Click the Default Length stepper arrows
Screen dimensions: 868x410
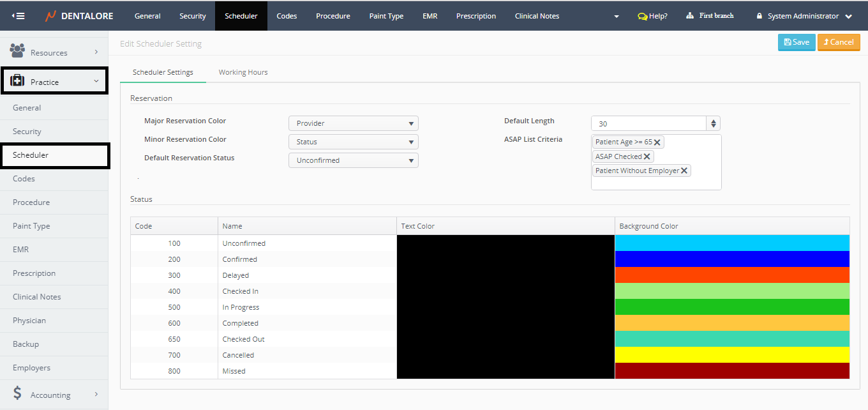tap(714, 123)
